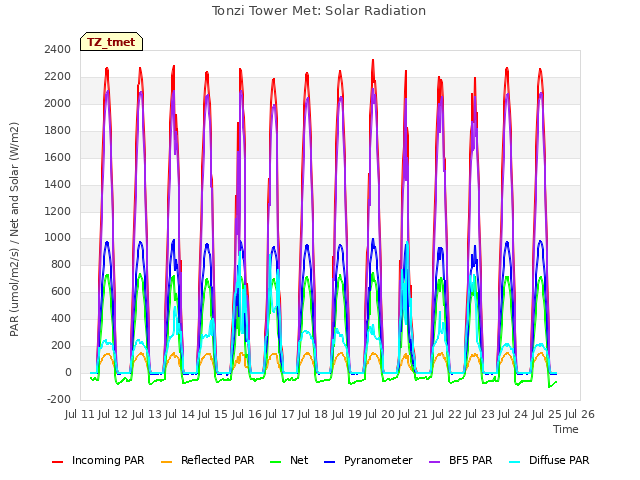Click the 1400 y-axis tick label

58,184
